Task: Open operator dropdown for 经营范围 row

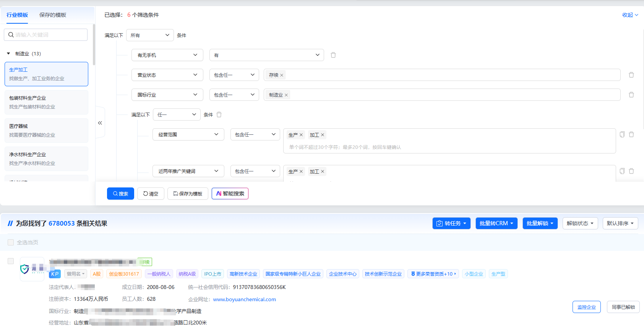Action: click(255, 134)
